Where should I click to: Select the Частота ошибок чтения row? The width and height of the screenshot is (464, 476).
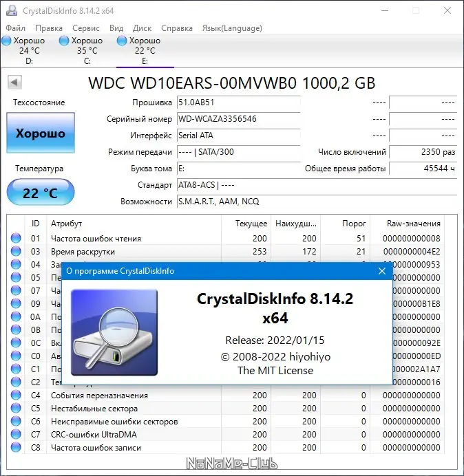click(x=225, y=238)
